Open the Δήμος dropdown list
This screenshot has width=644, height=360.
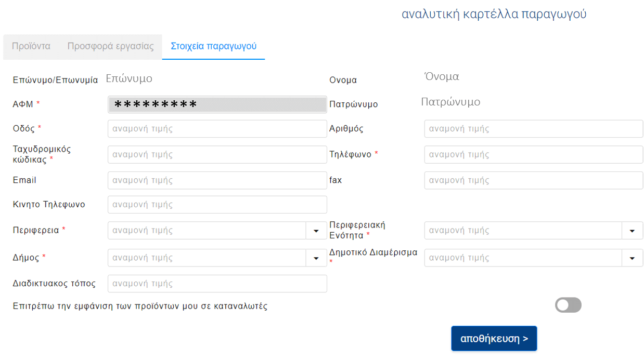click(x=316, y=258)
